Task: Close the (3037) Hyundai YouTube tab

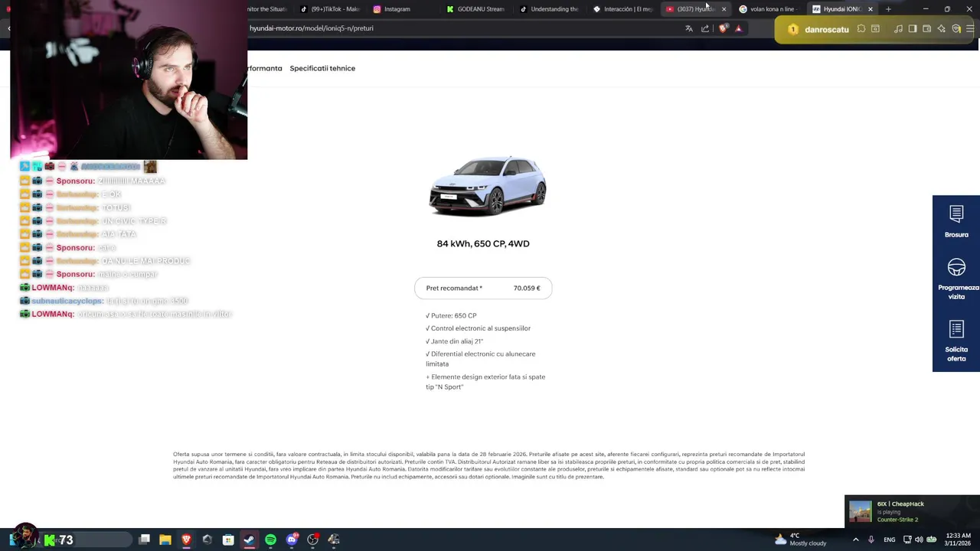Action: coord(724,9)
